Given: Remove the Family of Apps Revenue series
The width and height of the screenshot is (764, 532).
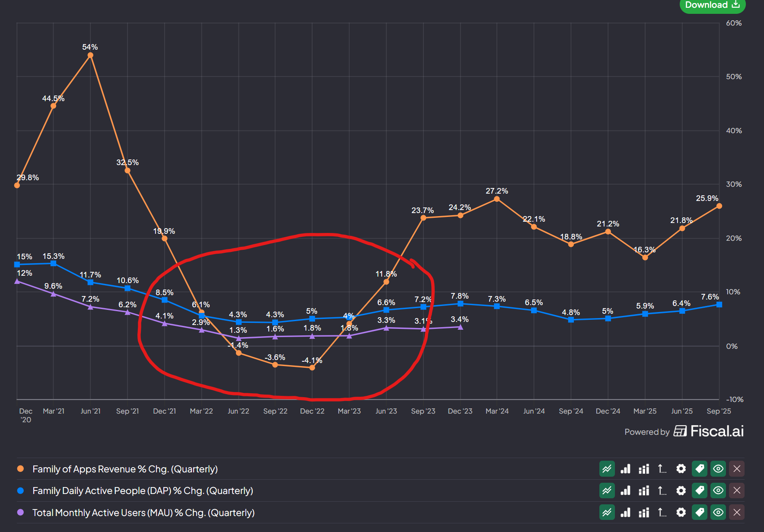Looking at the screenshot, I should (x=737, y=469).
